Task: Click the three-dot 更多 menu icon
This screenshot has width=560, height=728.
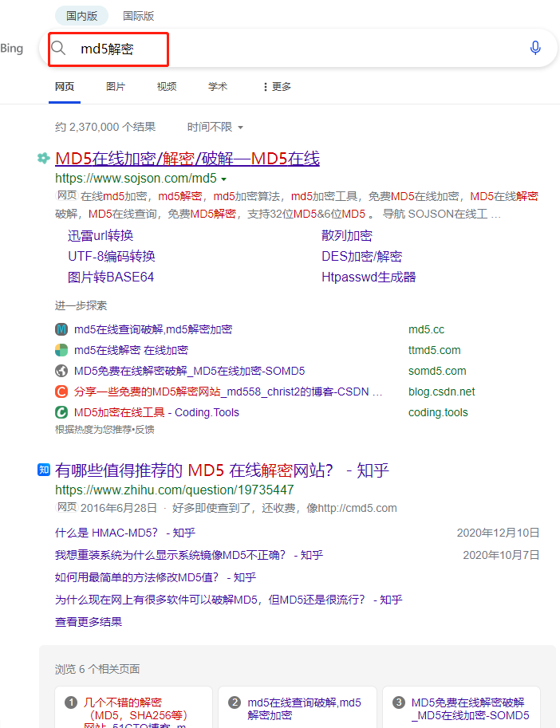Action: (x=265, y=87)
